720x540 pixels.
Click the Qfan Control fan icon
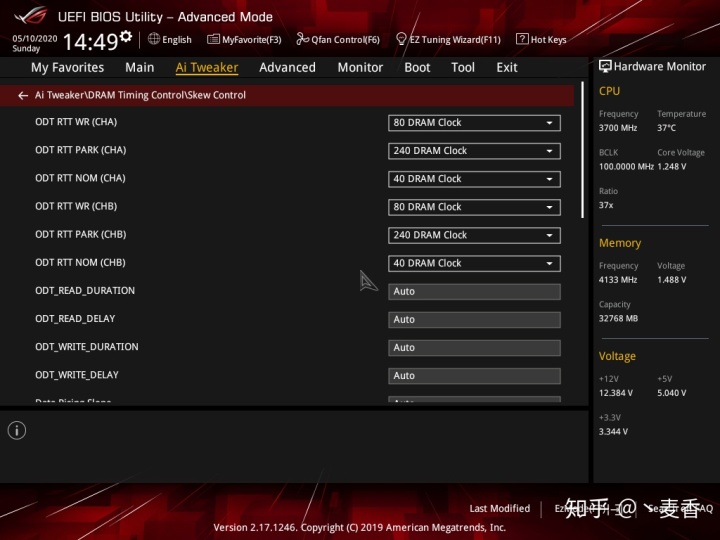tap(303, 39)
